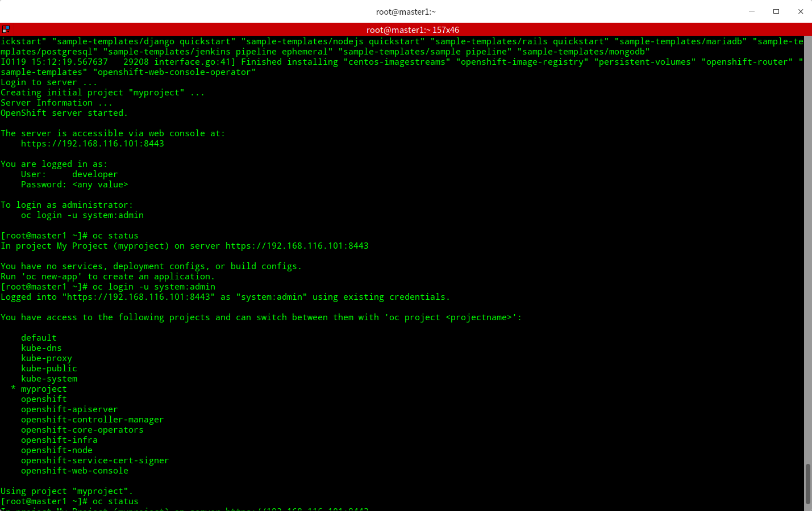Select the 'developer' username text
Image resolution: width=812 pixels, height=511 pixels.
tap(94, 174)
